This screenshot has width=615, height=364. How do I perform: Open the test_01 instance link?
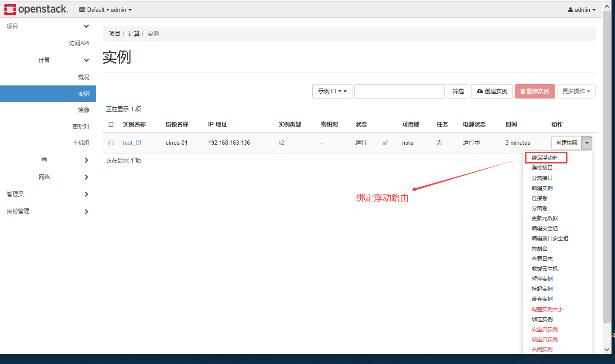(132, 143)
